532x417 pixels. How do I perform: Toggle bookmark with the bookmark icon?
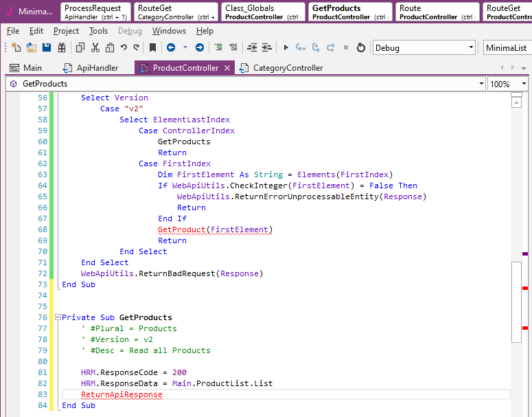152,47
